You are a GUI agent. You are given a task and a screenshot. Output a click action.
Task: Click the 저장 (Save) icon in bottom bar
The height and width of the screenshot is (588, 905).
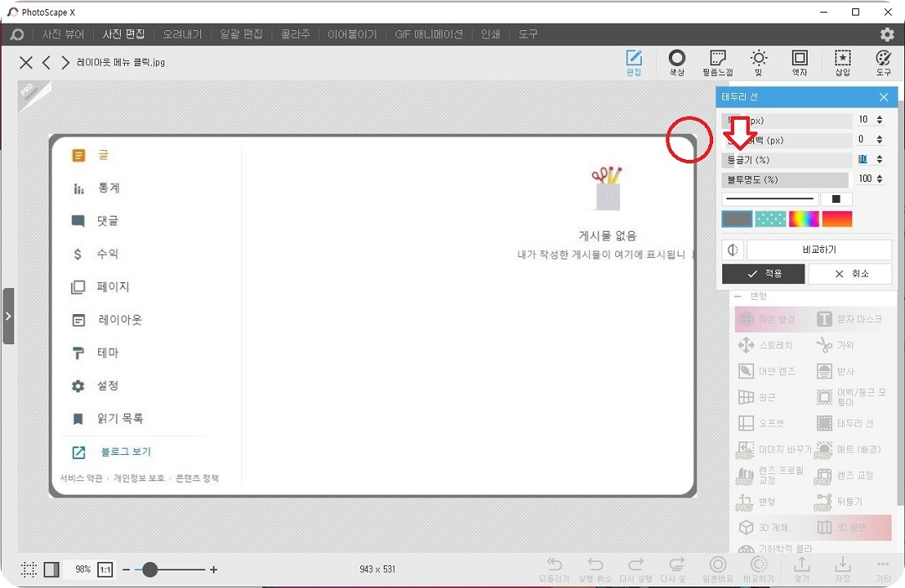(842, 570)
